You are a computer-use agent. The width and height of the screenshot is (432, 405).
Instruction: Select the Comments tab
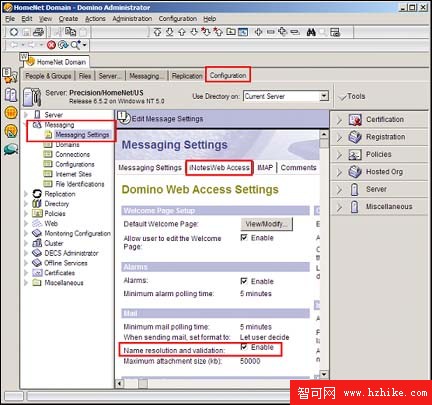point(298,168)
